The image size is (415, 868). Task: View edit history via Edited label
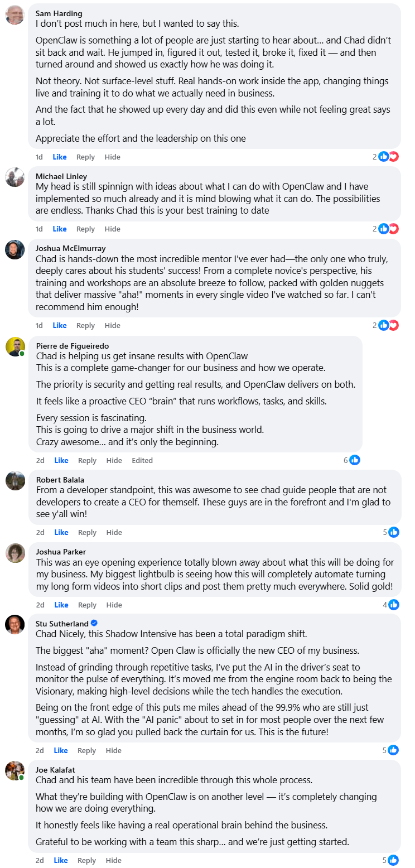coord(142,461)
